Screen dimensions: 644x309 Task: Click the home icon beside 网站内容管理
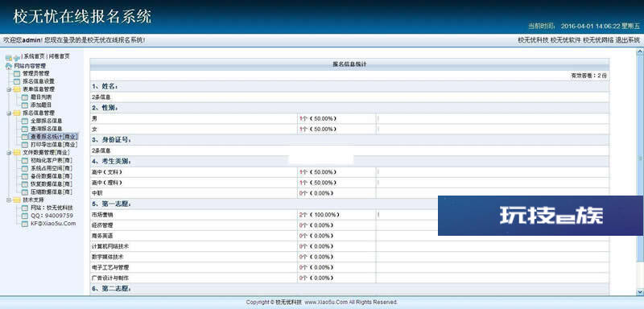coord(9,66)
